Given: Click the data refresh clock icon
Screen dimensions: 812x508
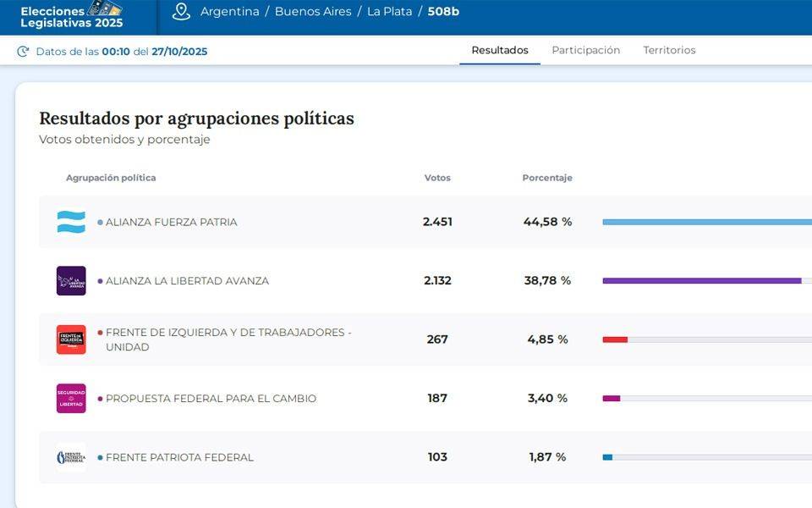Looking at the screenshot, I should pyautogui.click(x=24, y=52).
